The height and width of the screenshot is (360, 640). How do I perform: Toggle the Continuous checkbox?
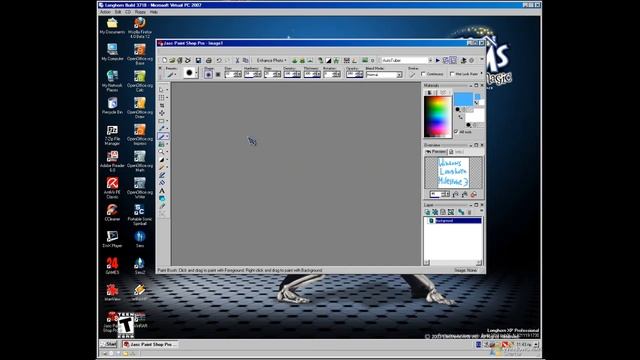[423, 74]
